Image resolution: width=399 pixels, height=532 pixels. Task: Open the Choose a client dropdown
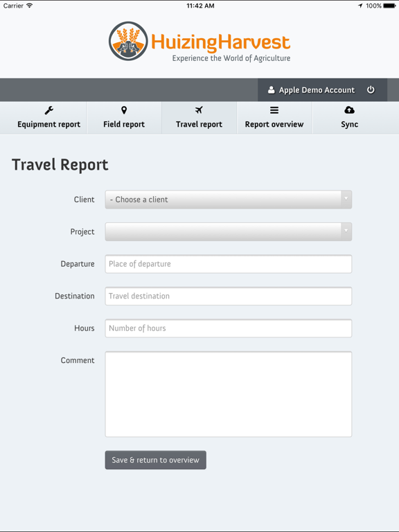click(x=229, y=199)
